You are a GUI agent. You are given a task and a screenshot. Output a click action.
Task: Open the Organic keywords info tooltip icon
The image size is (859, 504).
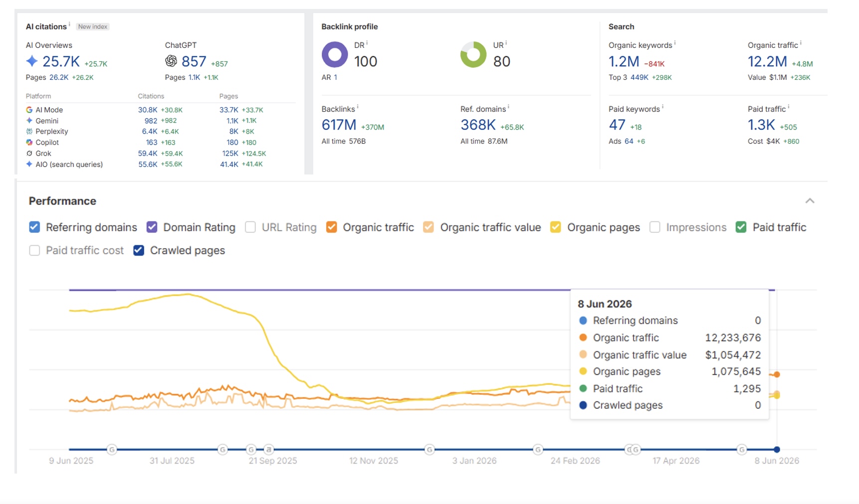click(675, 43)
